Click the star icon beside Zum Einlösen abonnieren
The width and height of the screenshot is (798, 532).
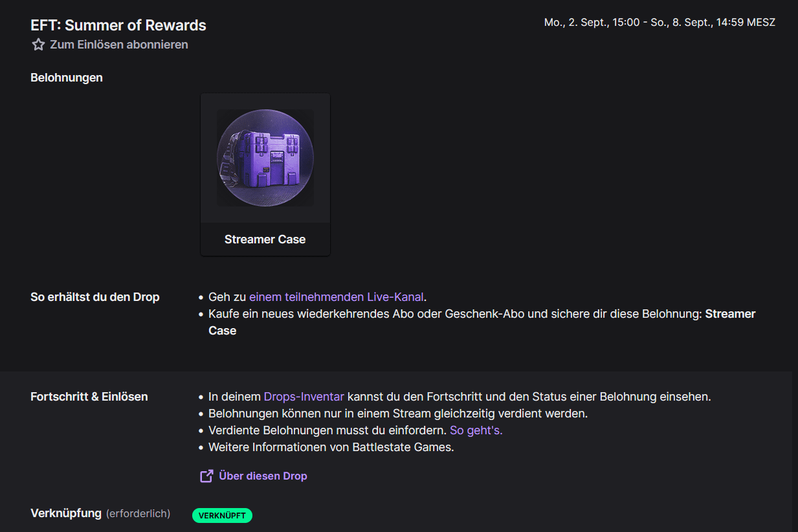38,45
